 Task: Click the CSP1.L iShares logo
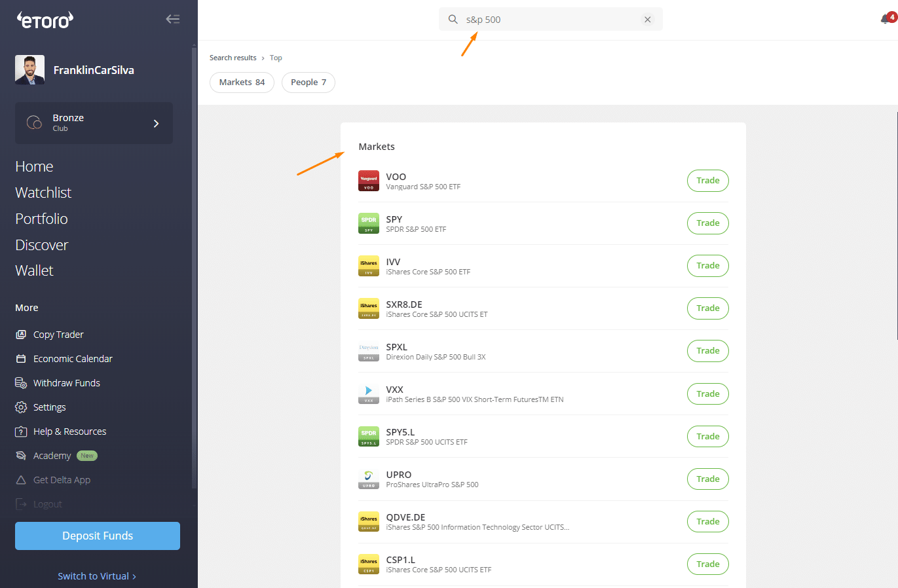click(x=369, y=564)
